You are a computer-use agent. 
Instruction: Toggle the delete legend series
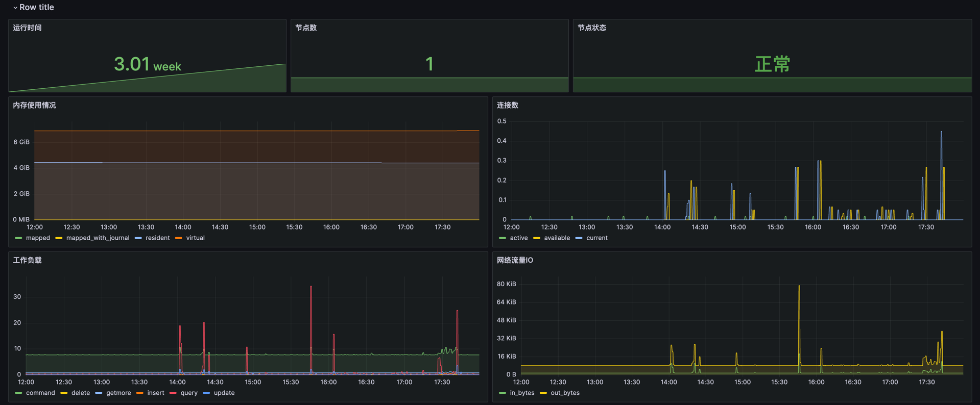tap(81, 393)
